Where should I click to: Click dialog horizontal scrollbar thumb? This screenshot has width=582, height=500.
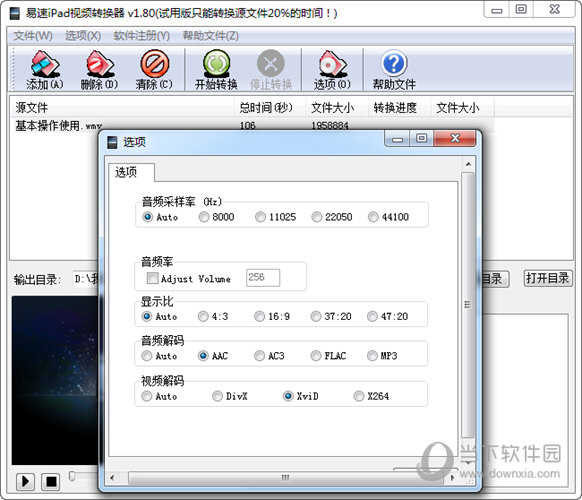[x=285, y=477]
